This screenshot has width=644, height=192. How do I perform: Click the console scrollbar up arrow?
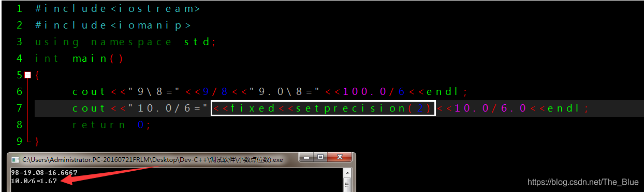point(348,172)
